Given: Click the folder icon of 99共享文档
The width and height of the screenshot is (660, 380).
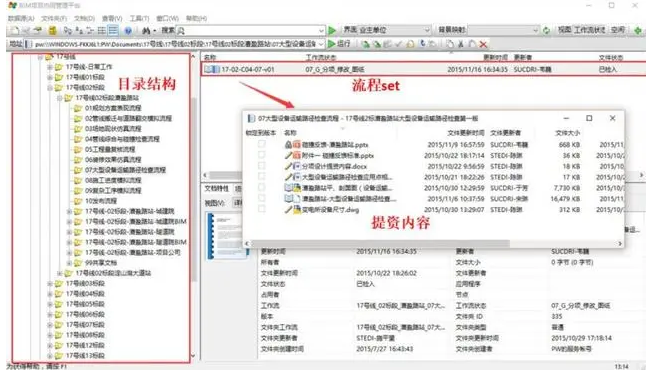Looking at the screenshot, I should (78, 263).
